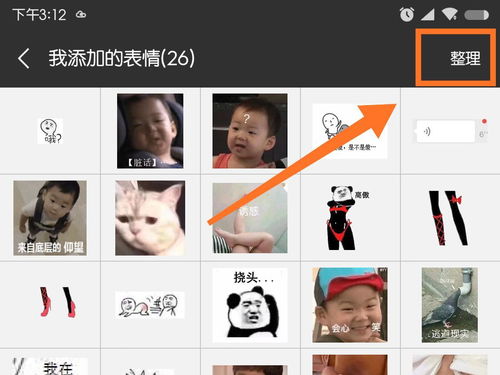
Task: Select the 挠头 panda sticker
Action: [250, 305]
